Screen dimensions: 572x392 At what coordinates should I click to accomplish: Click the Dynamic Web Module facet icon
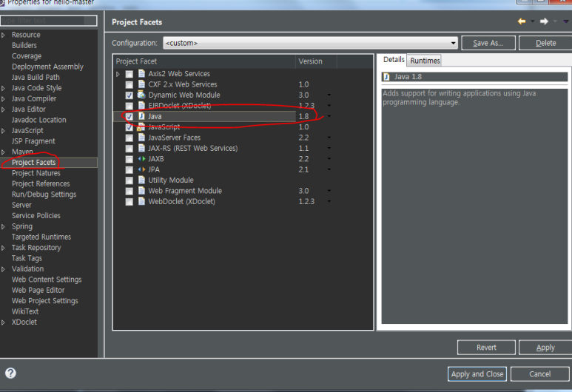[x=141, y=95]
